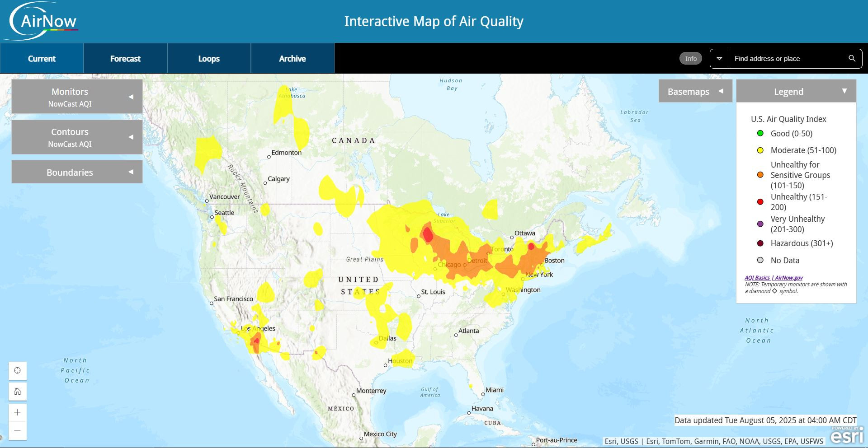Open the AQI Basics | AirNow.gov link
The image size is (868, 448).
774,278
